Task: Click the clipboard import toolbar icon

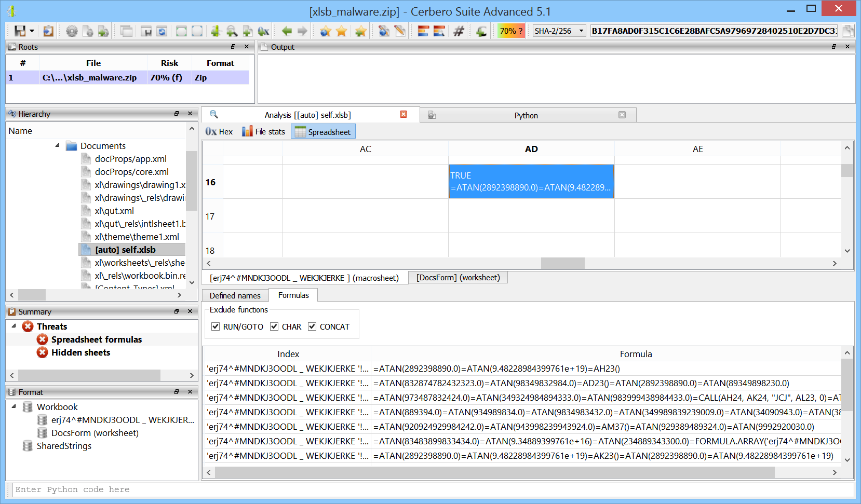Action: 48,31
